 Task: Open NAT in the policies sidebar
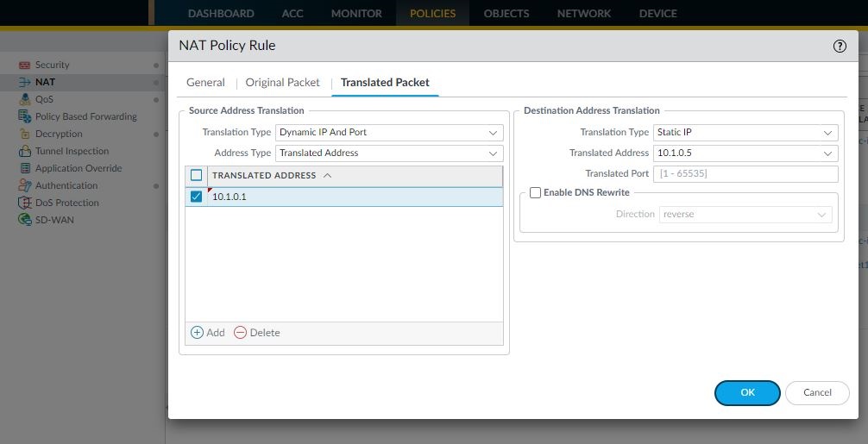click(x=45, y=82)
